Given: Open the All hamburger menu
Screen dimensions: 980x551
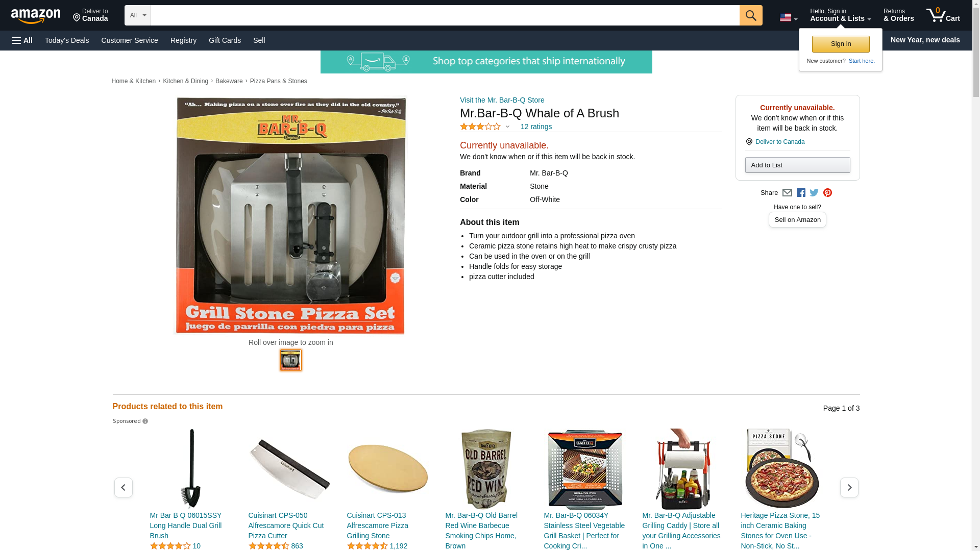Looking at the screenshot, I should [22, 40].
